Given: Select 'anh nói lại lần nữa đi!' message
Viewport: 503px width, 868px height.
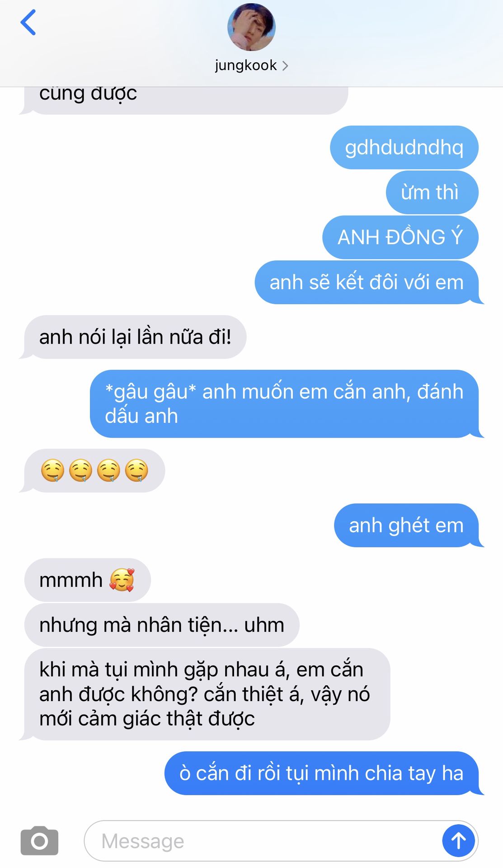Looking at the screenshot, I should click(x=135, y=337).
